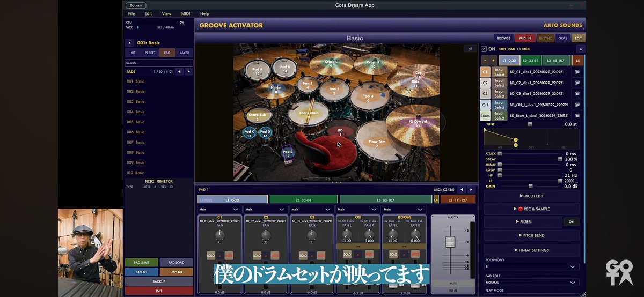The height and width of the screenshot is (297, 644).
Task: Open ROOM channel Main output dropdown
Action: (x=404, y=209)
